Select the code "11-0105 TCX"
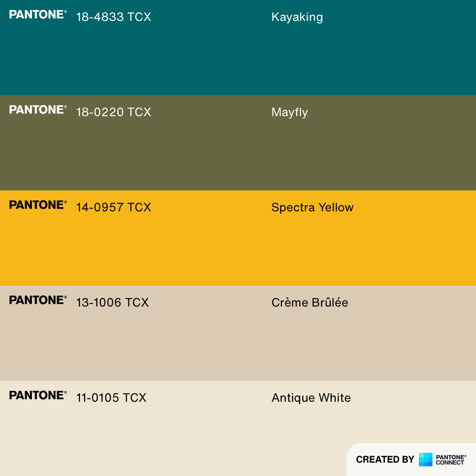 (x=111, y=397)
